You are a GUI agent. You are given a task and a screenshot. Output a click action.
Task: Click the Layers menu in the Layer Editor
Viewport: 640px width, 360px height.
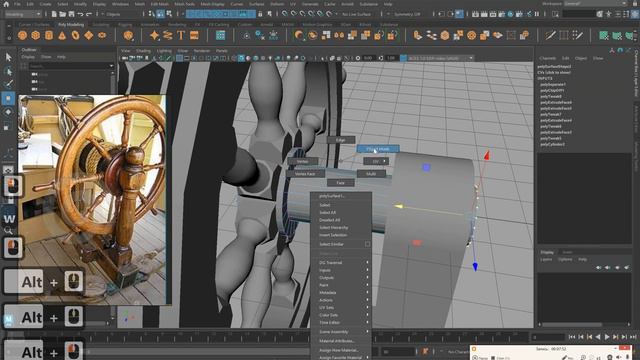546,260
